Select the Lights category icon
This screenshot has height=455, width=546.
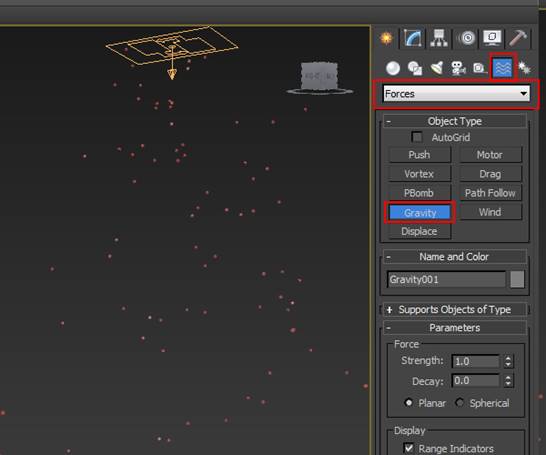coord(437,68)
